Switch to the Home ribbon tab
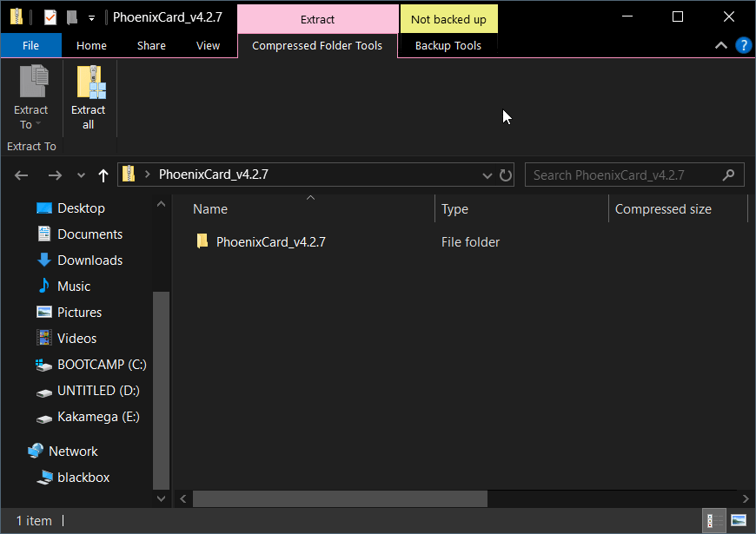The width and height of the screenshot is (756, 534). point(91,46)
